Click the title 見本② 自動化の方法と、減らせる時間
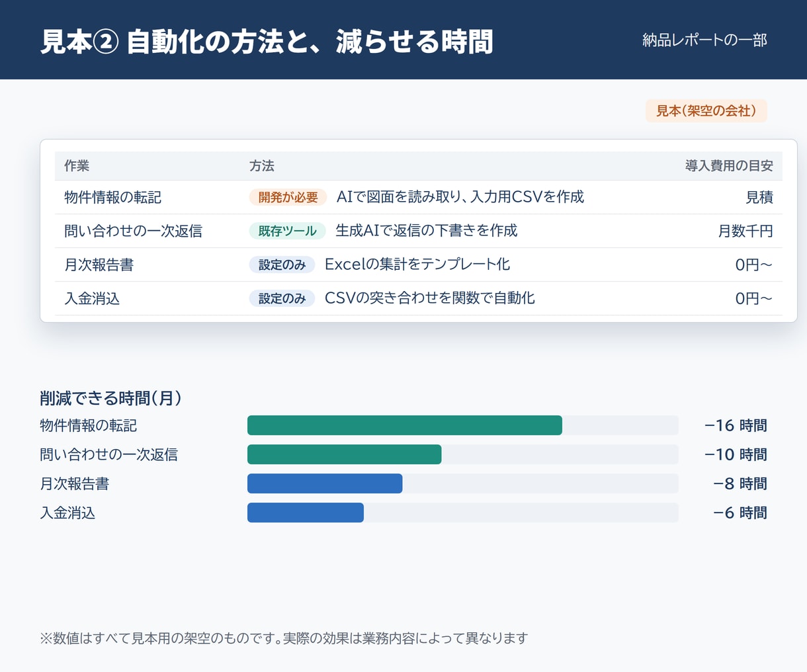 pyautogui.click(x=267, y=41)
